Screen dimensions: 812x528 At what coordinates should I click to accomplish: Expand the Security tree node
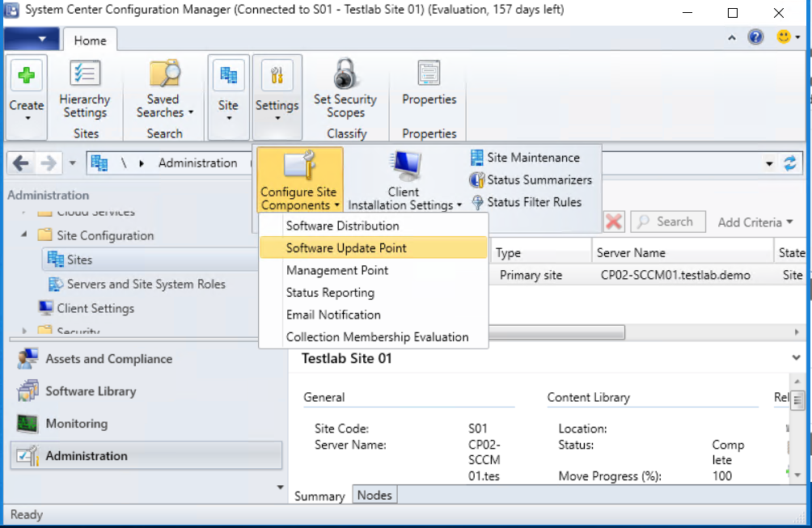[23, 330]
